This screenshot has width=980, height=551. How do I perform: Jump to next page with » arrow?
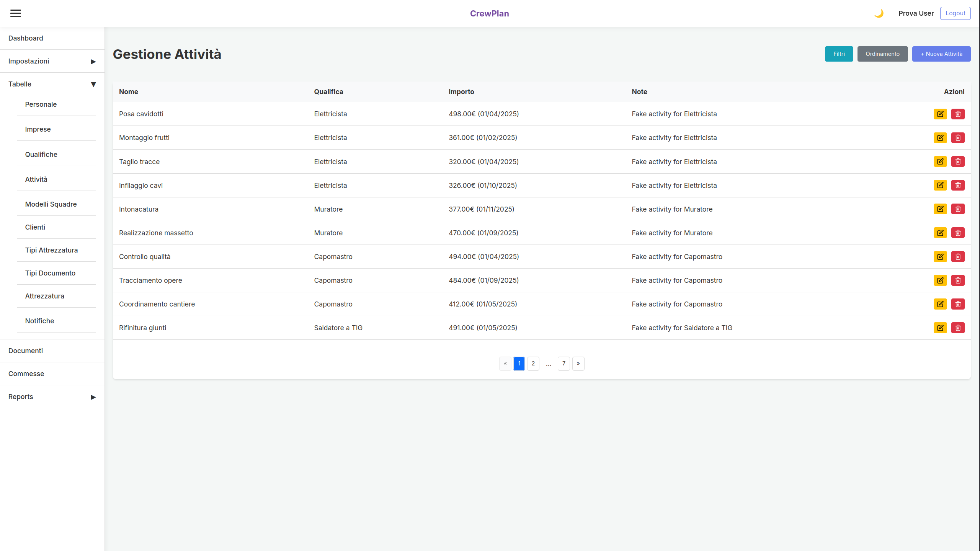[x=578, y=364]
